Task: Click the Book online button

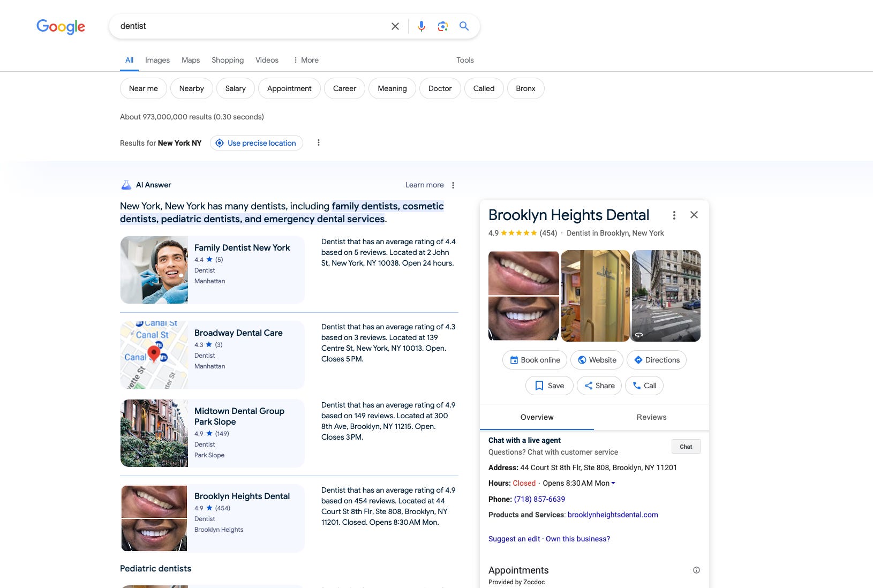Action: [535, 360]
